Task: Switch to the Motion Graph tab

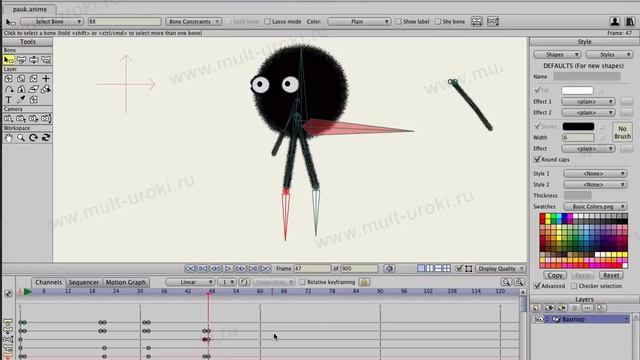Action: tap(126, 282)
